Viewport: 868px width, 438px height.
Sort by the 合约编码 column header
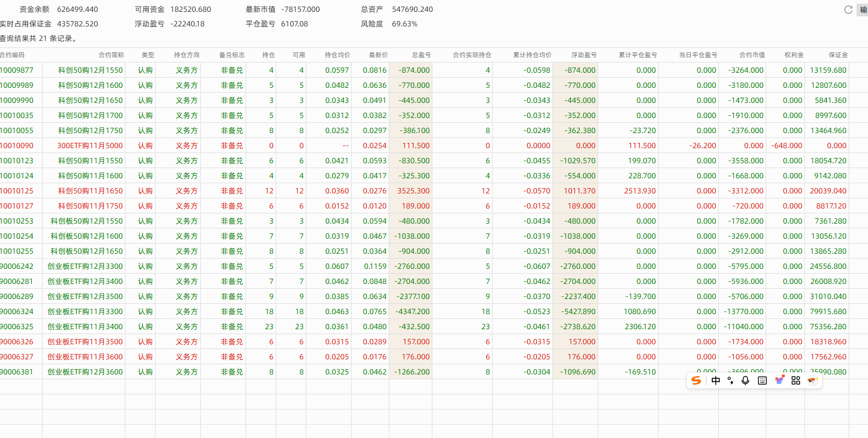pos(12,55)
